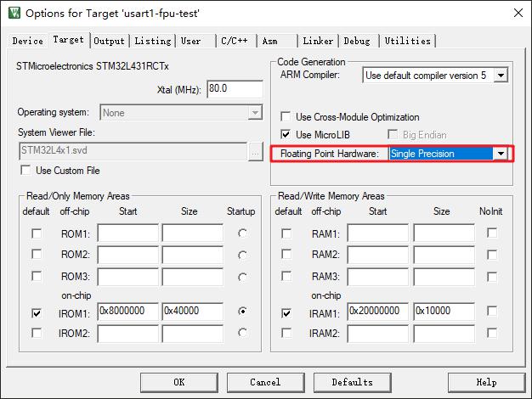Screen dimensions: 532x399
Task: Check the RAM2 default checkbox
Action: pyautogui.click(x=286, y=254)
